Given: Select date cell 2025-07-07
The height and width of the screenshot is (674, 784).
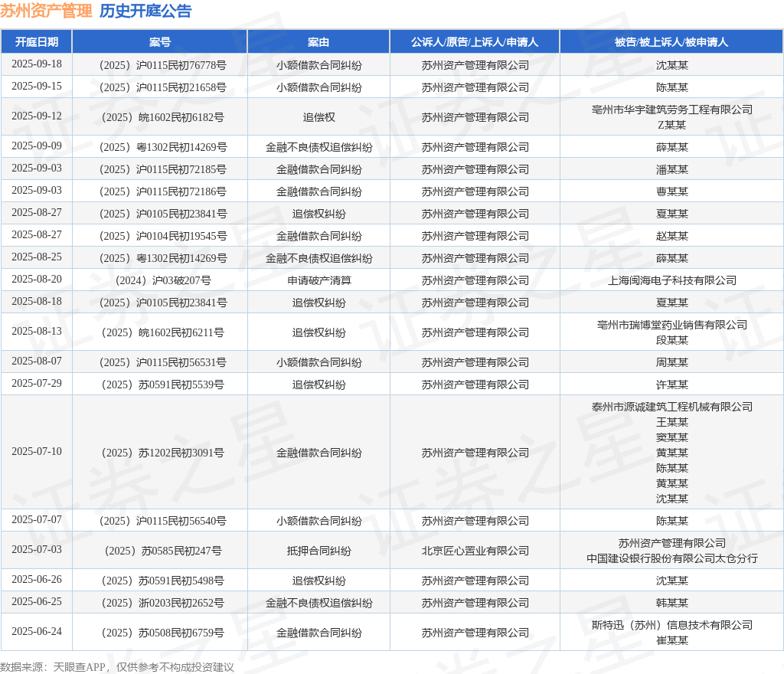Looking at the screenshot, I should [x=37, y=519].
